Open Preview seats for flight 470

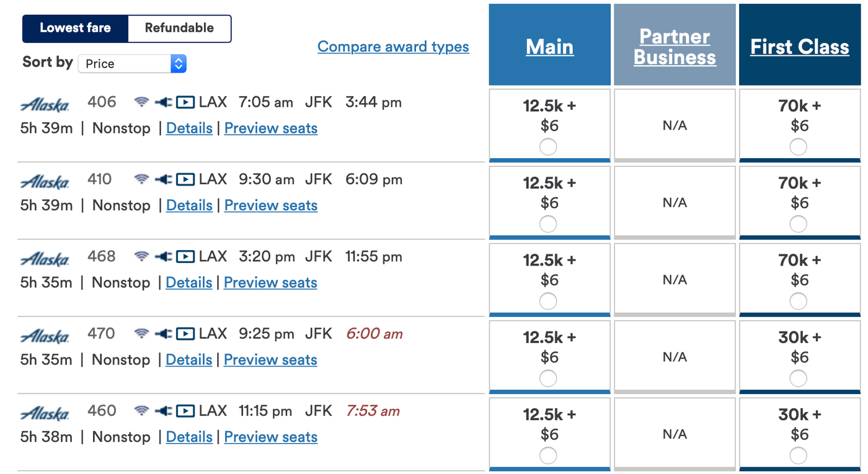click(270, 360)
